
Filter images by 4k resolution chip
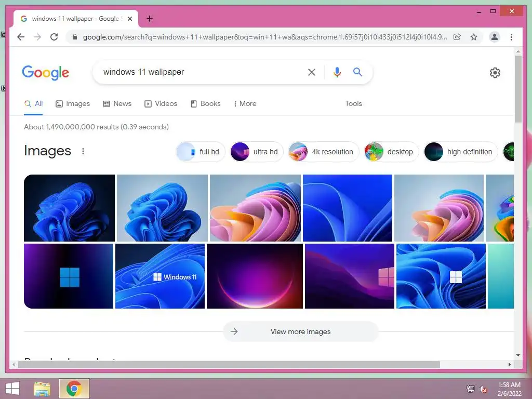323,152
